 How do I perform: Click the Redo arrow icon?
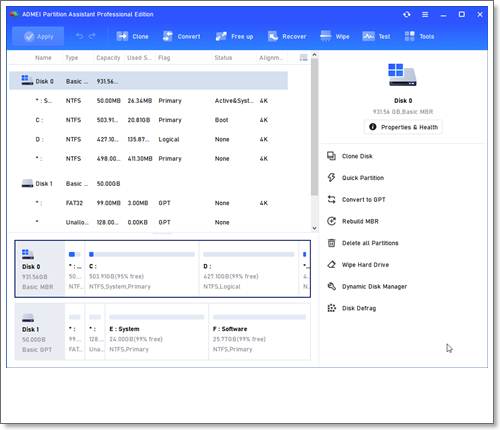point(92,36)
